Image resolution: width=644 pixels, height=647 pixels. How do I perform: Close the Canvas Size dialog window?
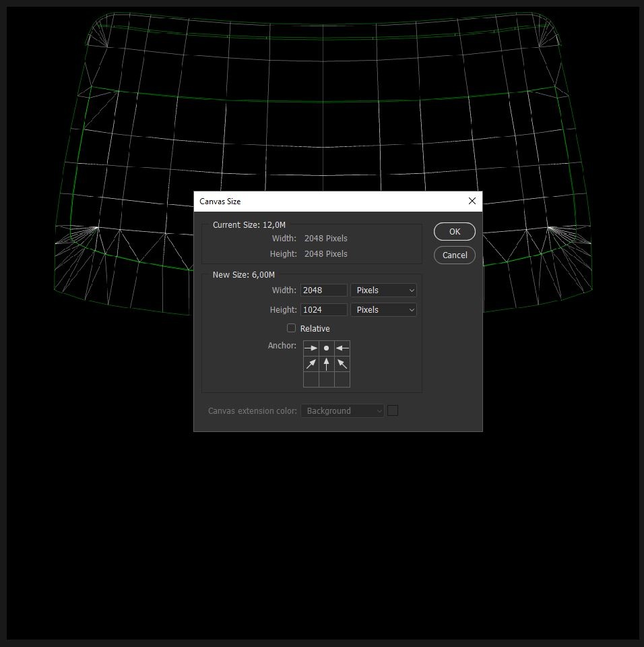point(472,201)
